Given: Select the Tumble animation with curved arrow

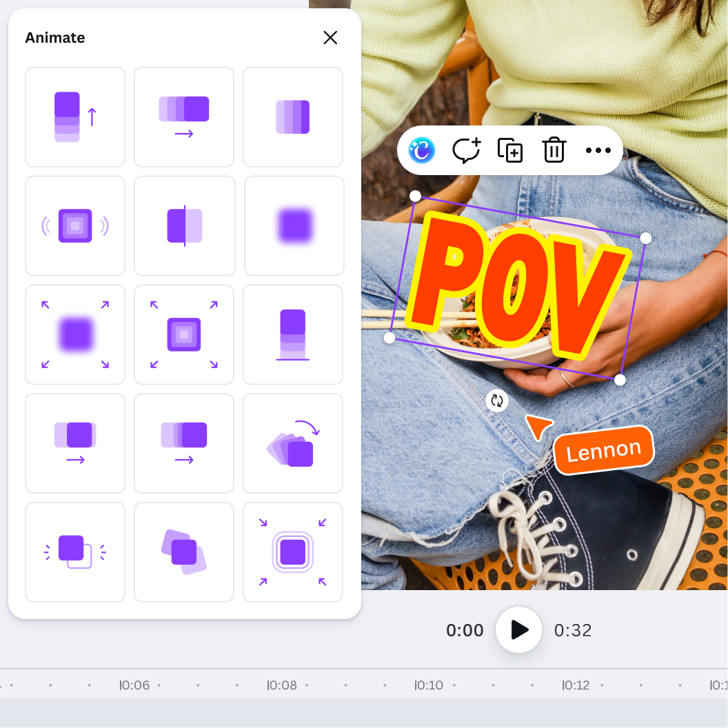Looking at the screenshot, I should (292, 443).
